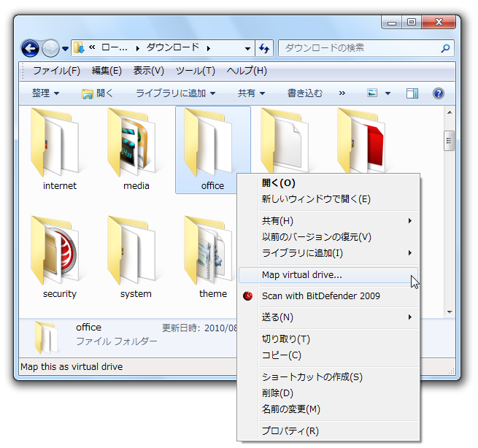Click the 開く toolbar button

[98, 93]
